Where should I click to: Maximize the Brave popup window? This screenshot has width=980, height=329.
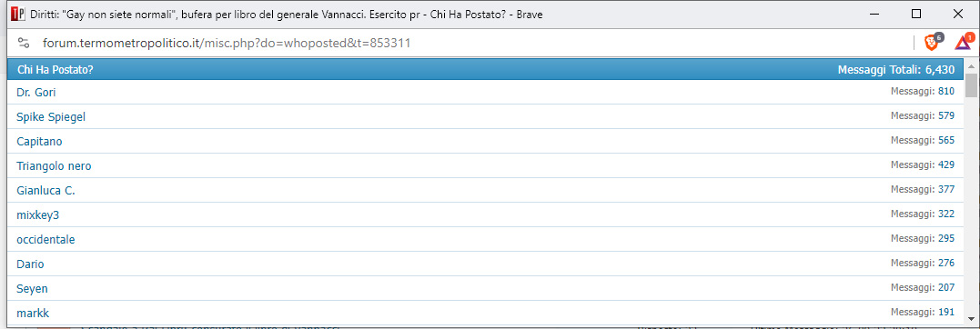pos(916,14)
